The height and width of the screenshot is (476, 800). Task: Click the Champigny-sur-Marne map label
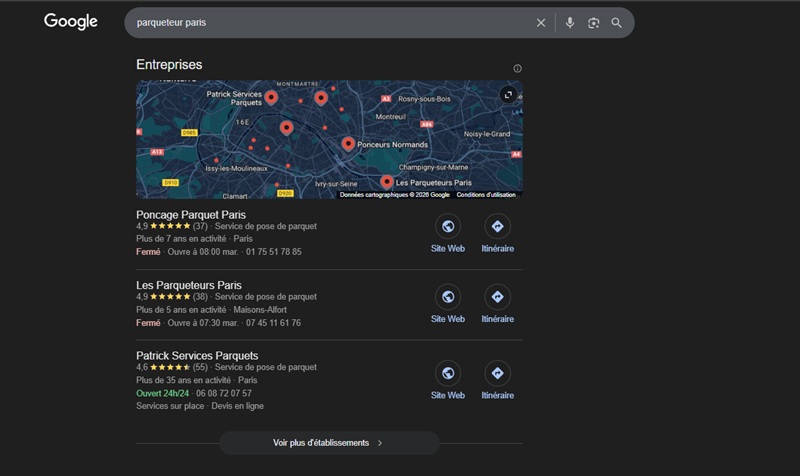coord(433,167)
